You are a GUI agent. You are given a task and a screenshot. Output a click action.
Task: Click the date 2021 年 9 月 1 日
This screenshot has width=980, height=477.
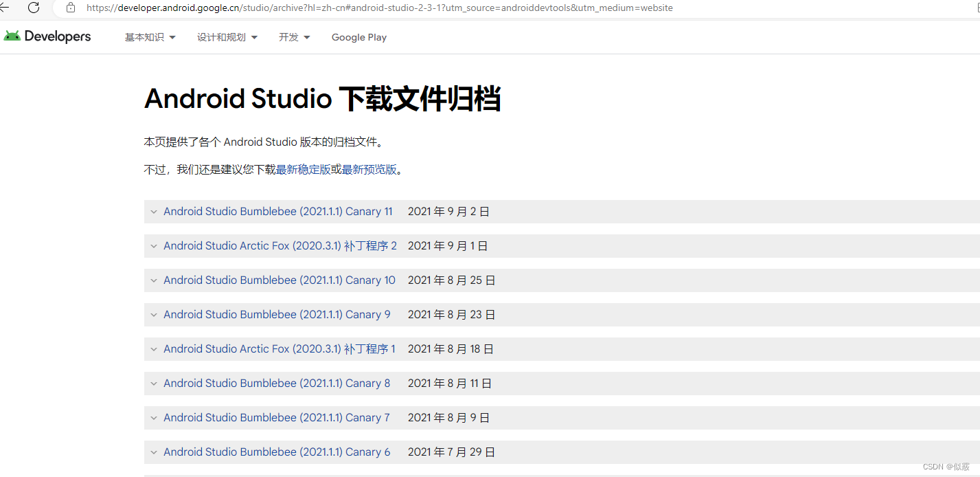(448, 246)
